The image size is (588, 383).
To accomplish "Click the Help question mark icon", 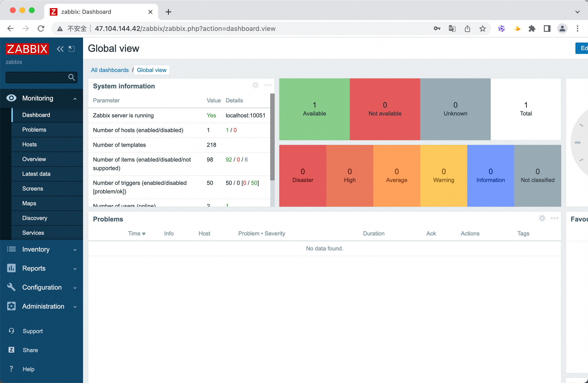I will pyautogui.click(x=11, y=369).
